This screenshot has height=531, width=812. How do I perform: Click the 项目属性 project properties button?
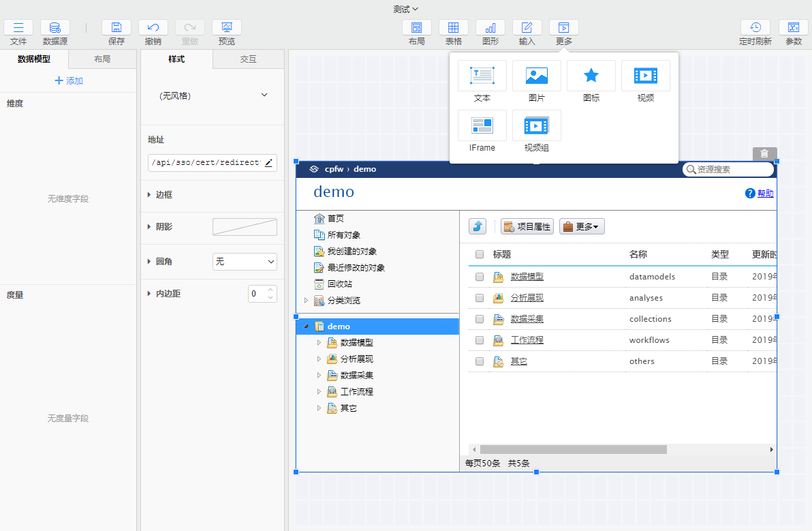pyautogui.click(x=527, y=226)
